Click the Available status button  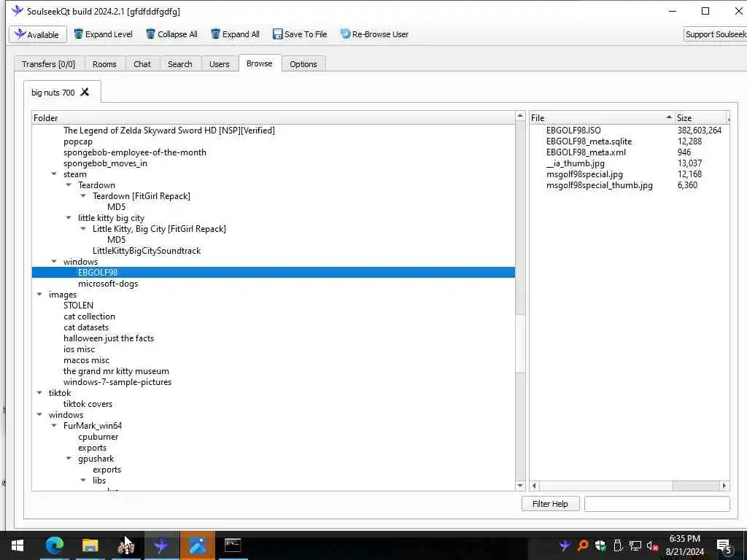(38, 34)
